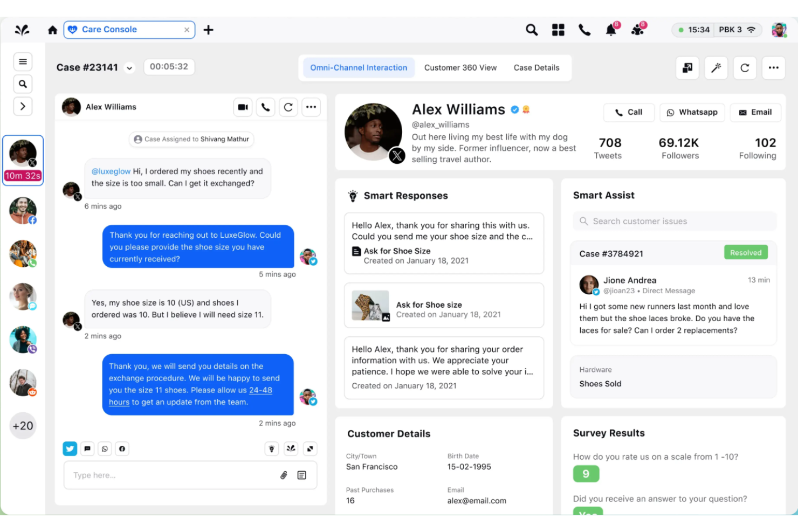Image resolution: width=798 pixels, height=532 pixels.
Task: Start a video call with Alex Williams
Action: click(x=243, y=107)
